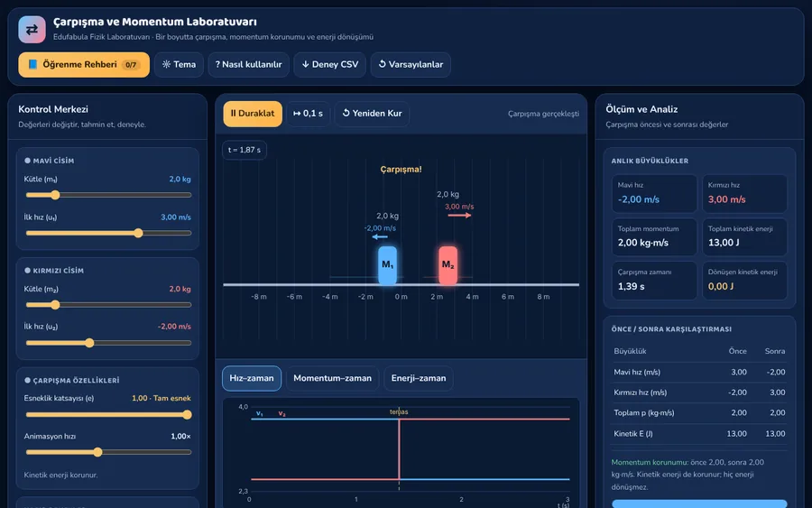
Task: Change the Animasyon hızı slider
Action: [109, 452]
